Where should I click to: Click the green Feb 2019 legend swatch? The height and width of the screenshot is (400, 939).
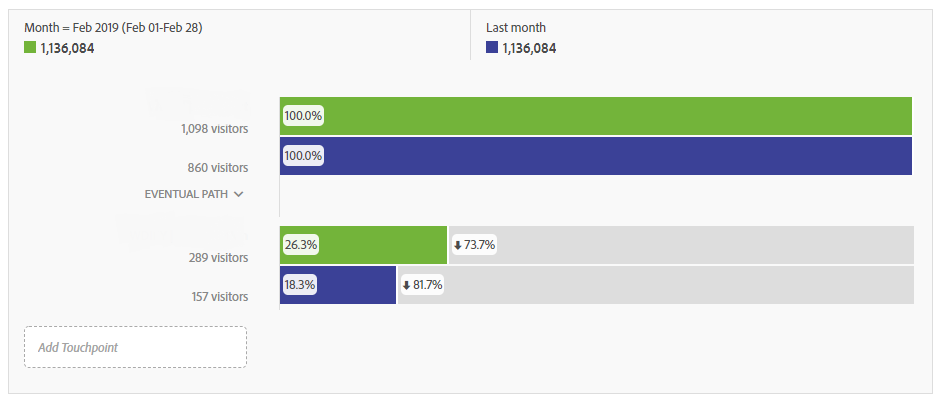pos(30,47)
